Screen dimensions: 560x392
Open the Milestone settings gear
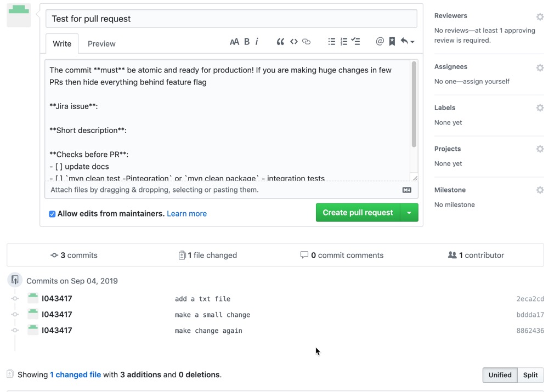(x=540, y=190)
